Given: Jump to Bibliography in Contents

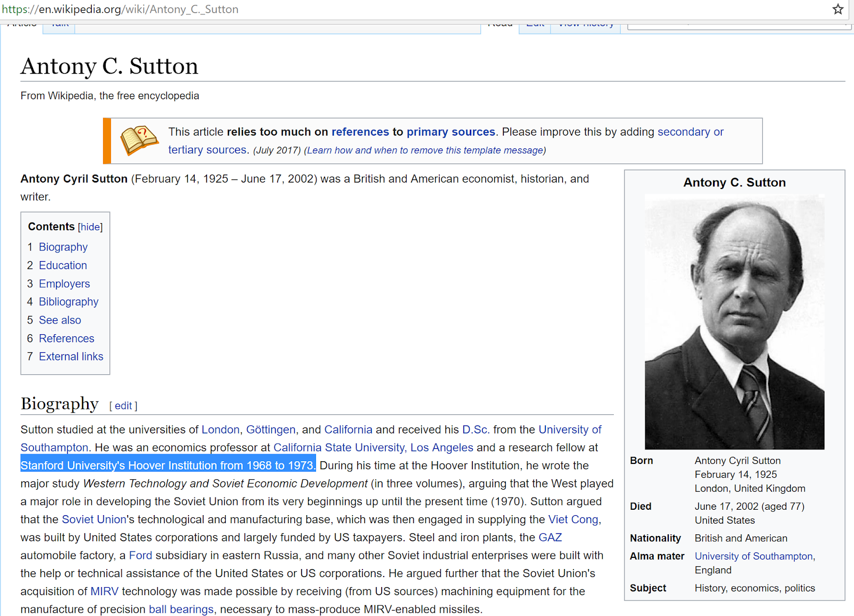Looking at the screenshot, I should [69, 302].
